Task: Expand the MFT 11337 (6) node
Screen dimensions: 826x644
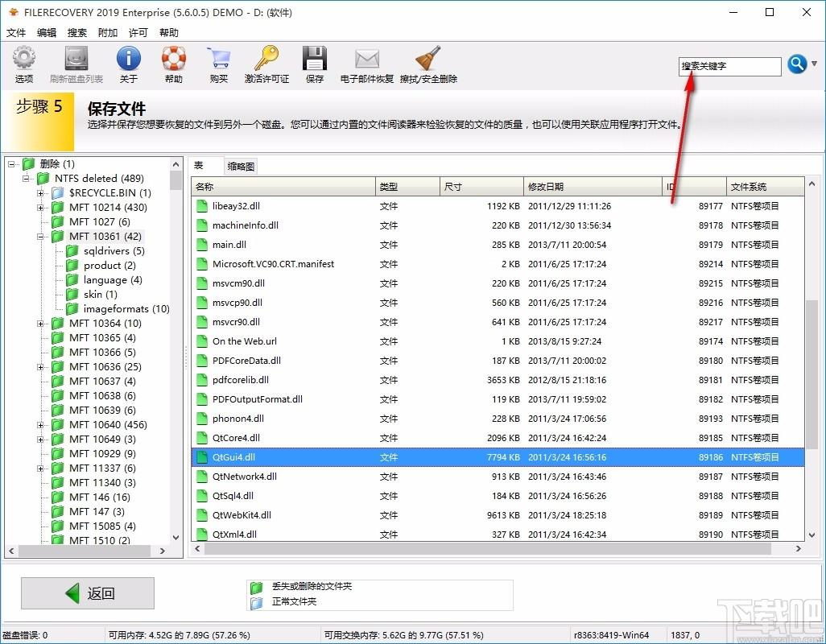Action: click(40, 469)
